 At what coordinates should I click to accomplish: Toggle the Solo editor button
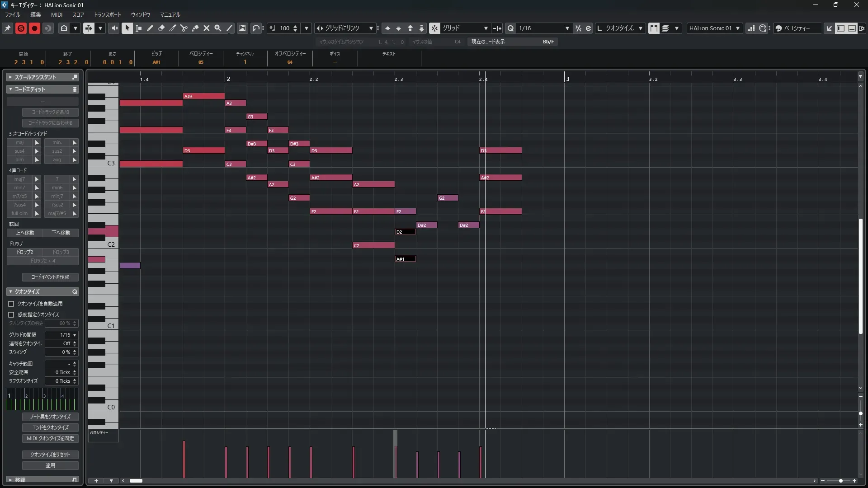[x=21, y=28]
